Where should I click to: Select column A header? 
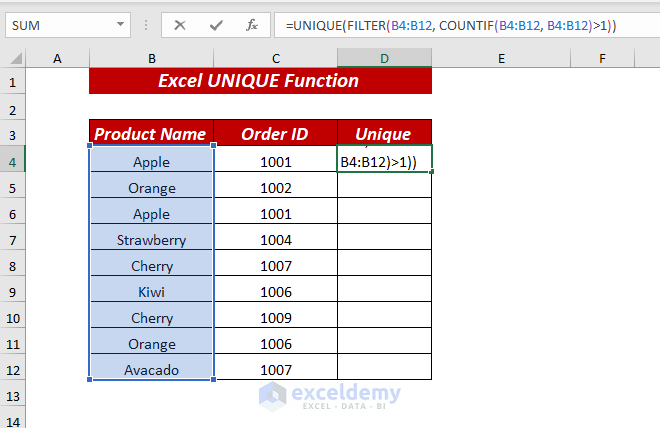(x=57, y=58)
